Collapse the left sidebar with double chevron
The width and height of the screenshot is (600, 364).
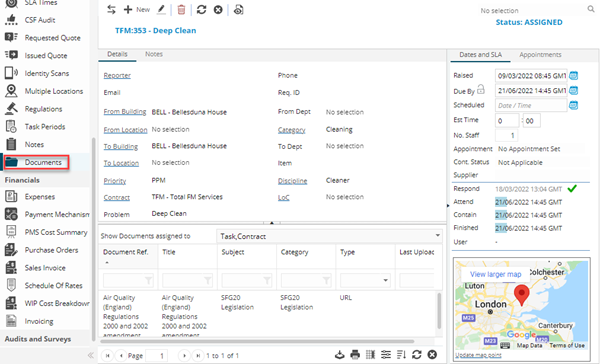pos(91,355)
